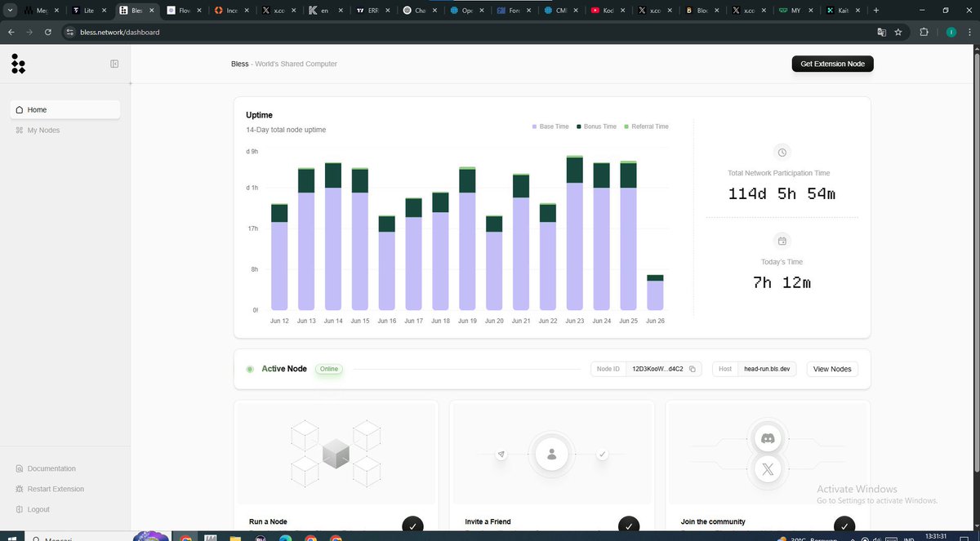Open the Translate page icon
Screen dimensions: 980x541
pyautogui.click(x=881, y=32)
